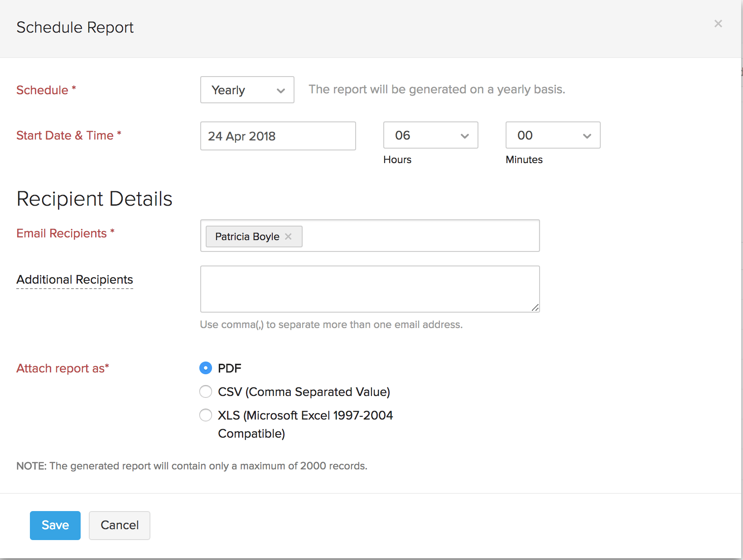
Task: Remove Patricia Boyle from email recipients
Action: pos(288,237)
